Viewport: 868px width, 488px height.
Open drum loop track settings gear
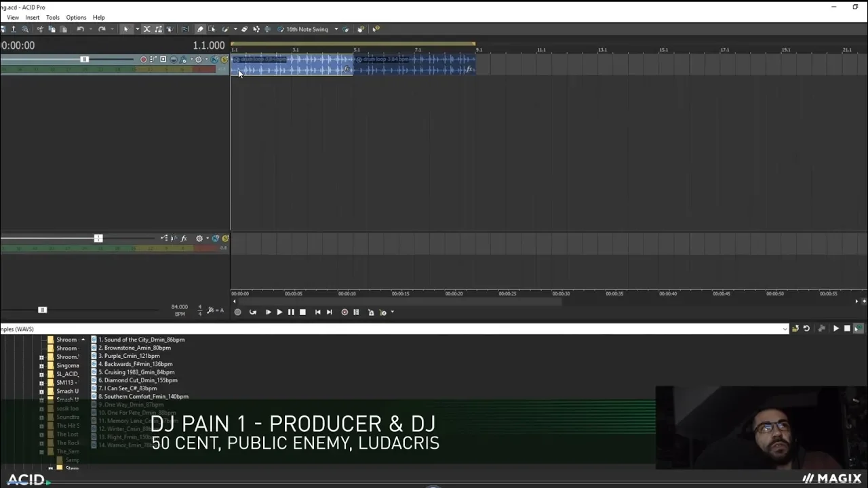tap(199, 60)
